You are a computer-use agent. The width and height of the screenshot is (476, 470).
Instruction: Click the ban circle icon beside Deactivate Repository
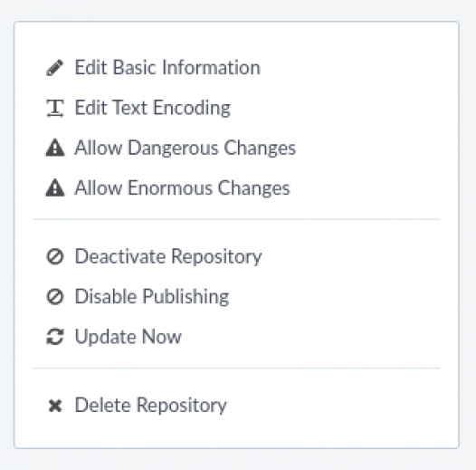55,256
